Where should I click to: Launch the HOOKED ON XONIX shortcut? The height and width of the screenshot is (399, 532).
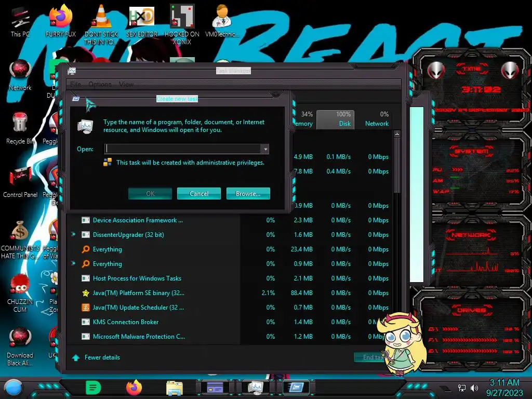(x=182, y=24)
